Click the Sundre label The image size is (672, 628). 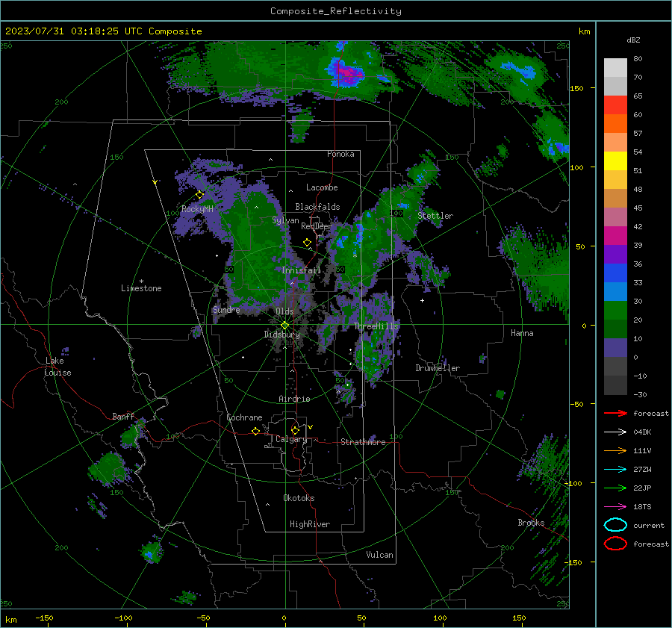[x=225, y=309]
